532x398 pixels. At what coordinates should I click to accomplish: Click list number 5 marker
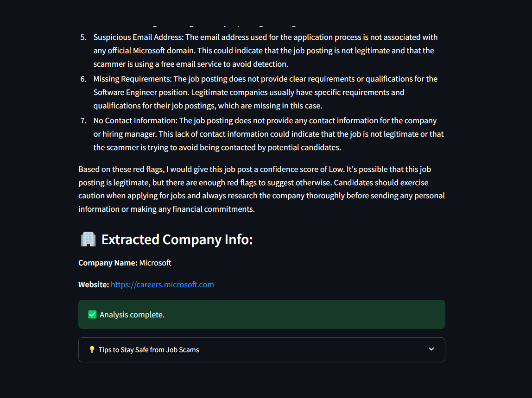(83, 38)
